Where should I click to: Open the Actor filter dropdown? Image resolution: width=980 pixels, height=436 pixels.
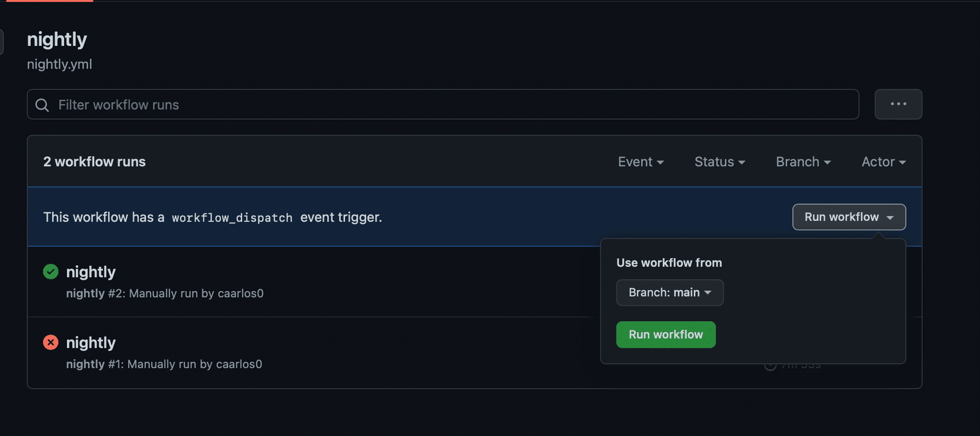883,162
